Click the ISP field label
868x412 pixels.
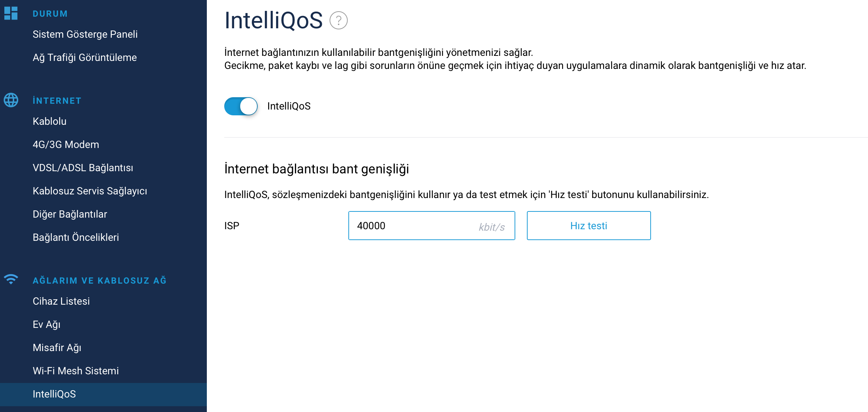232,226
